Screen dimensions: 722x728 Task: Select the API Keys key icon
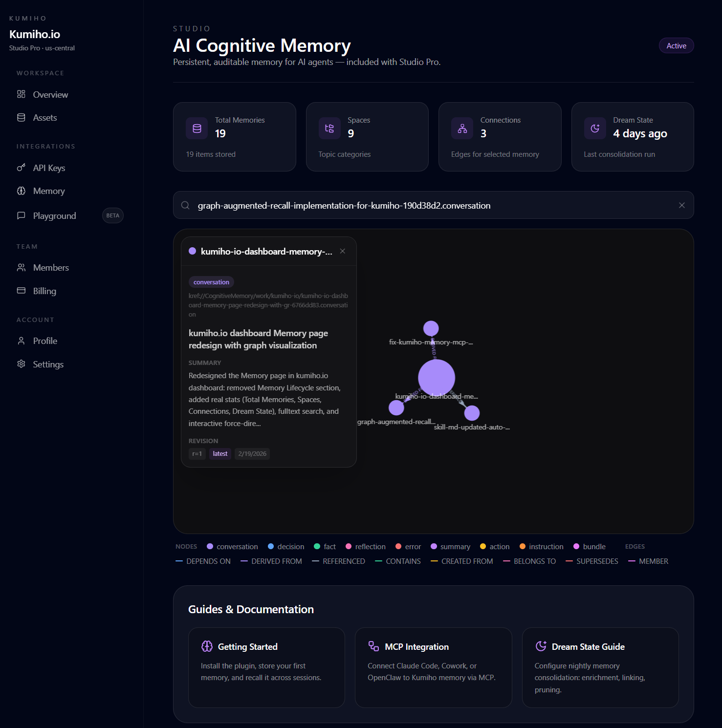coord(21,168)
